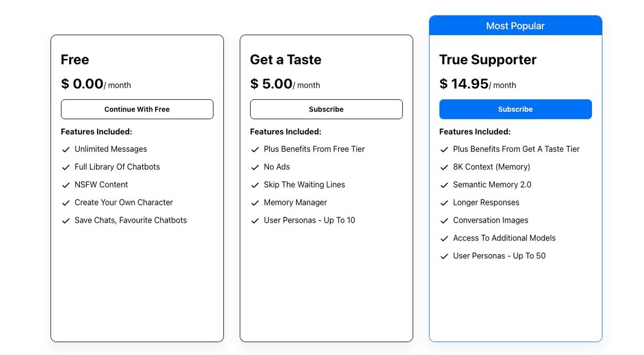Click the Get a Taste heading
Screen dimensions: 644x355
tap(286, 60)
